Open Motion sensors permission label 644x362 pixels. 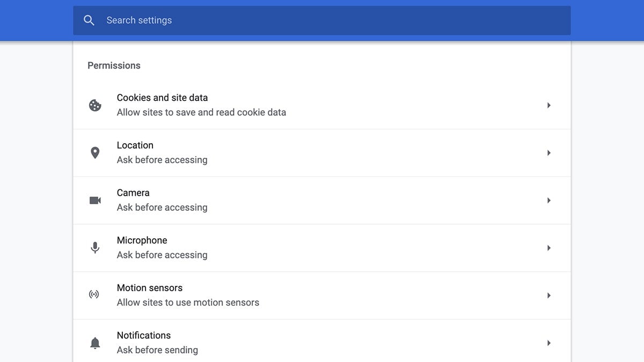[x=149, y=288]
